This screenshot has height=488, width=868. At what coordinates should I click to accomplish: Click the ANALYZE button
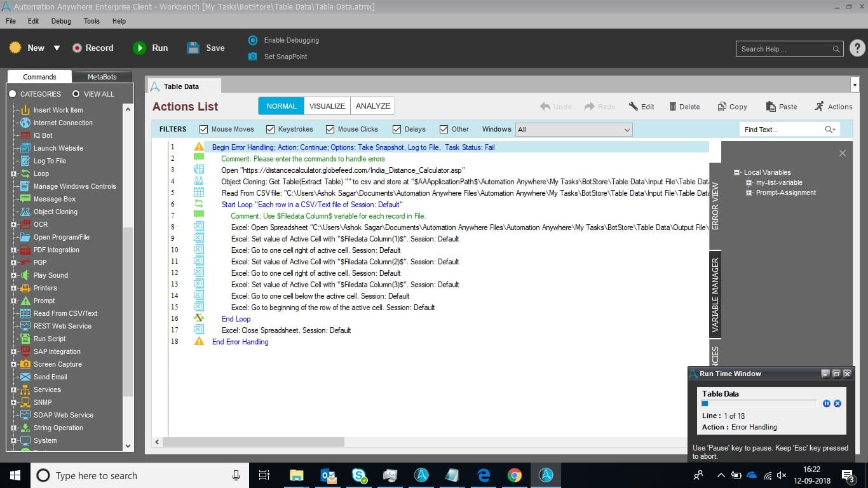tap(373, 106)
